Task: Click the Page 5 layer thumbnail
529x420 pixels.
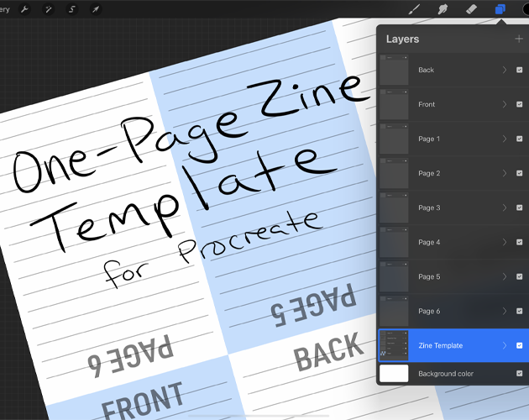Action: pos(394,276)
